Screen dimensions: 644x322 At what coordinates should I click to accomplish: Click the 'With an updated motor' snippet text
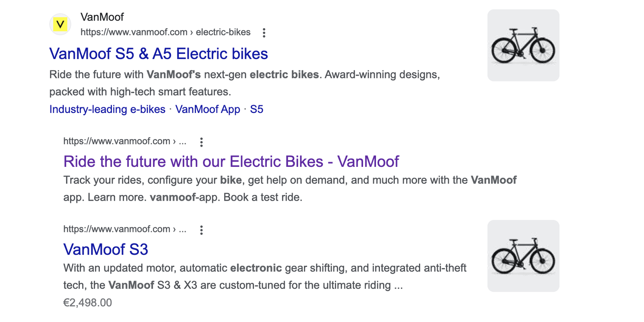tap(120, 268)
